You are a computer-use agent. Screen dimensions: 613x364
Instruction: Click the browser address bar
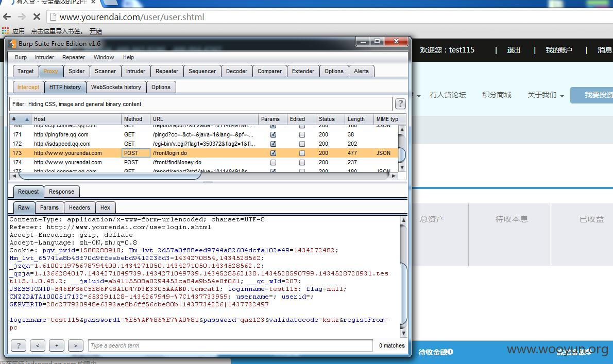(329, 17)
